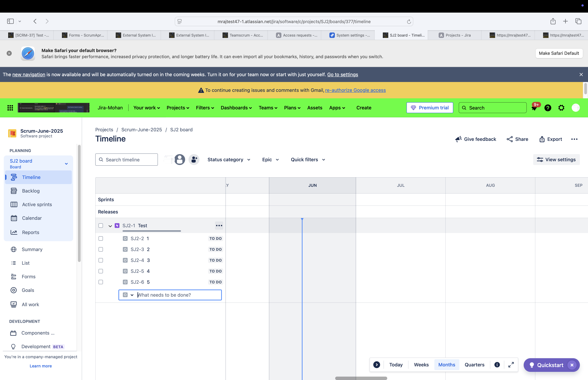
Task: Check the checkbox for issue SJ2-2
Action: [x=101, y=238]
